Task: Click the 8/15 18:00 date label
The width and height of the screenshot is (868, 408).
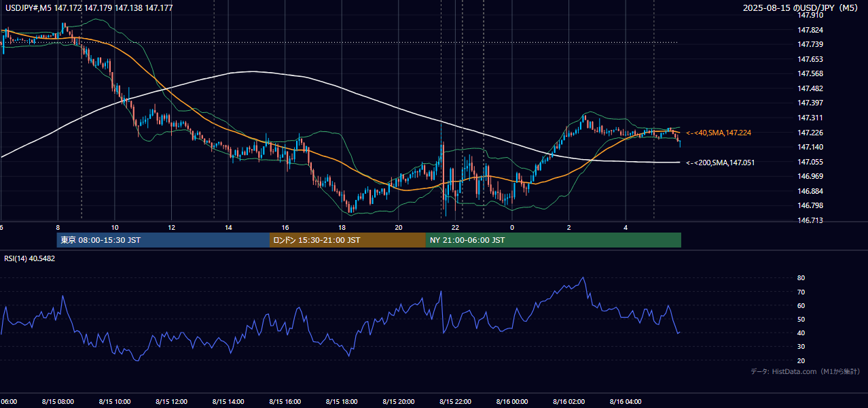Action: (342, 401)
